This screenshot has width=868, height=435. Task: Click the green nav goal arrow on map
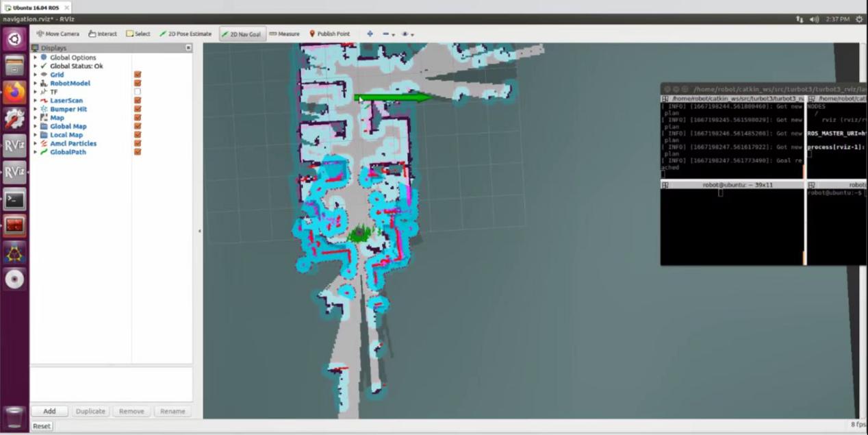(x=392, y=98)
